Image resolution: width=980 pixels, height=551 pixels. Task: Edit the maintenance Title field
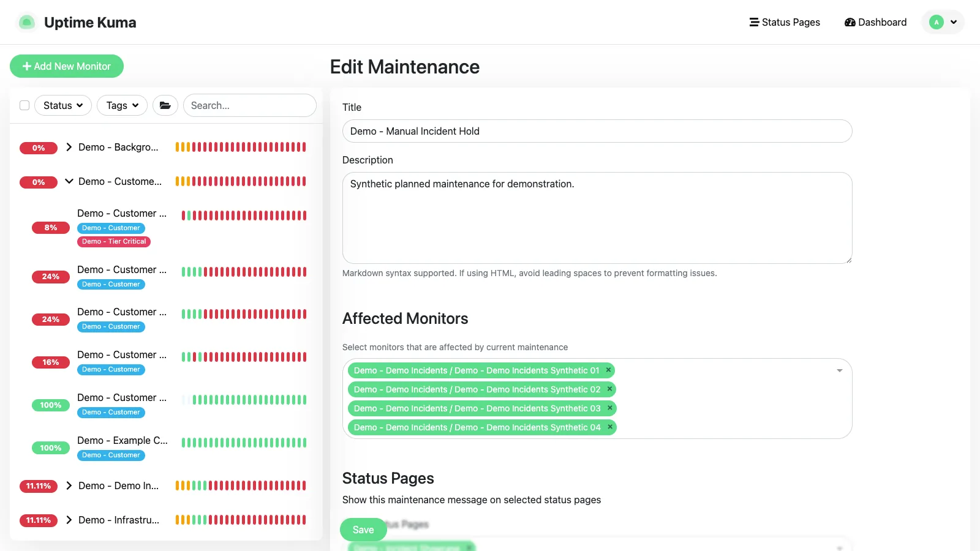point(597,131)
